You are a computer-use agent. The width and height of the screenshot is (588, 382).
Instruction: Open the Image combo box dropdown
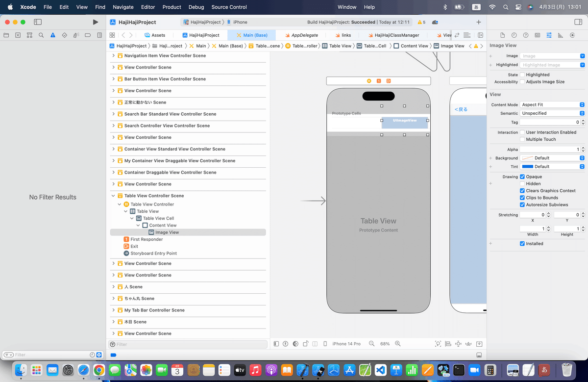(582, 56)
